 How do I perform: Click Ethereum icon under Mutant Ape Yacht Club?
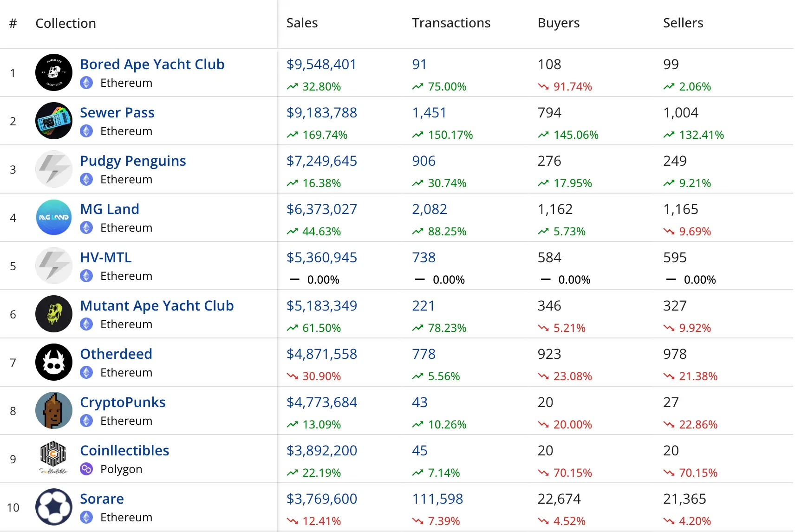point(86,324)
